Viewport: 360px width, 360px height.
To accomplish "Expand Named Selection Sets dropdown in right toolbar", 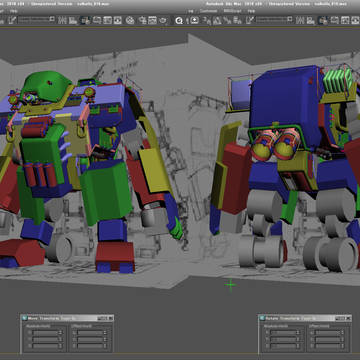I will coord(273,19).
